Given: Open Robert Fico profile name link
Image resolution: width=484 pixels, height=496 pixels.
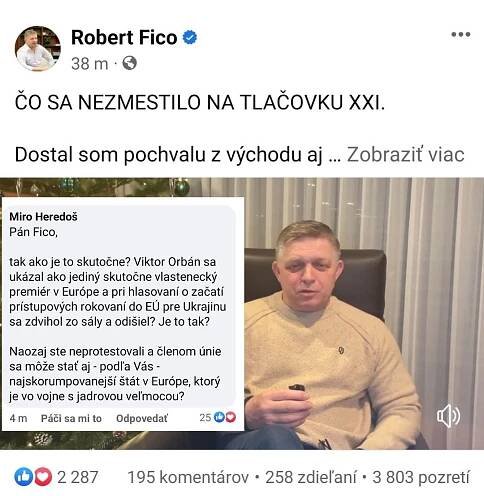Looking at the screenshot, I should tap(124, 37).
